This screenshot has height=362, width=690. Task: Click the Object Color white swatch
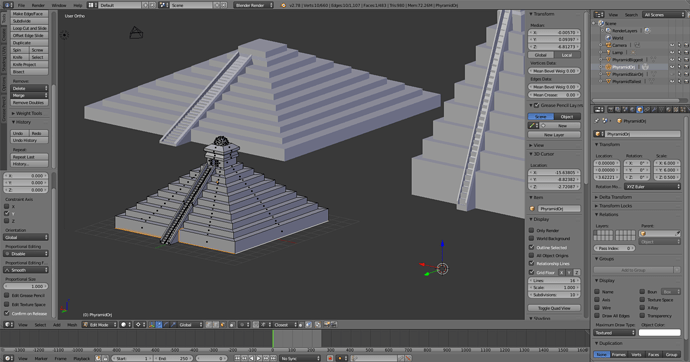point(659,333)
